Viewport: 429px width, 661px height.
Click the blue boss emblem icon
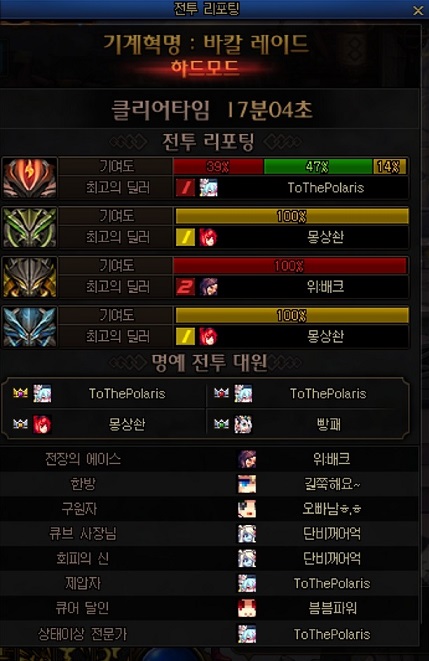point(29,327)
